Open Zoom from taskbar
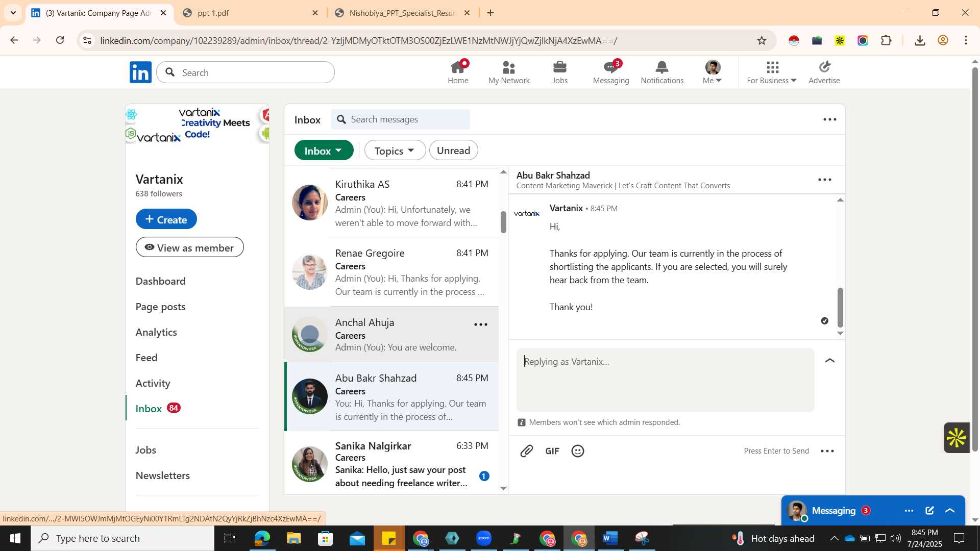The image size is (980, 551). click(483, 538)
